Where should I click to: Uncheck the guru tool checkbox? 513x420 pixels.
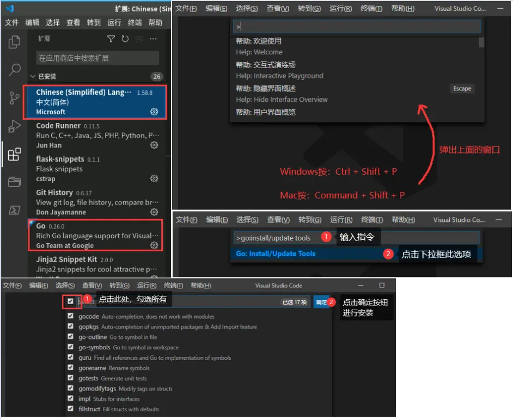70,357
